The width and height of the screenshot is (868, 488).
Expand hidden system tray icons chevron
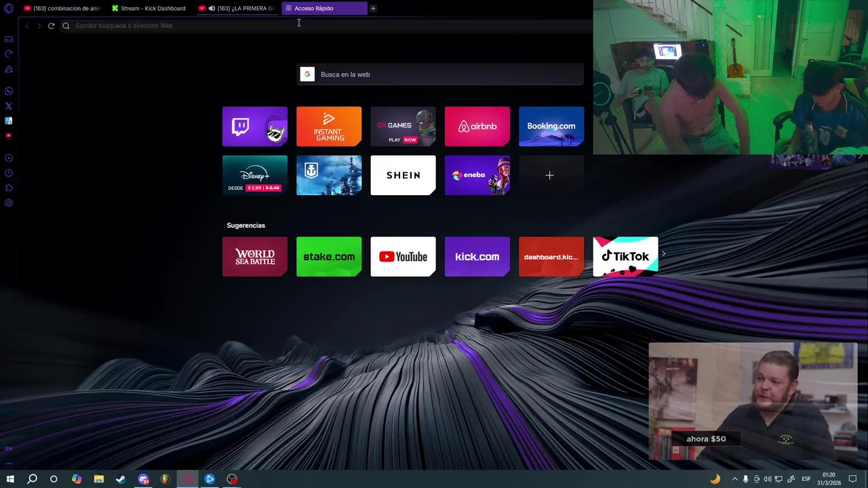point(734,479)
